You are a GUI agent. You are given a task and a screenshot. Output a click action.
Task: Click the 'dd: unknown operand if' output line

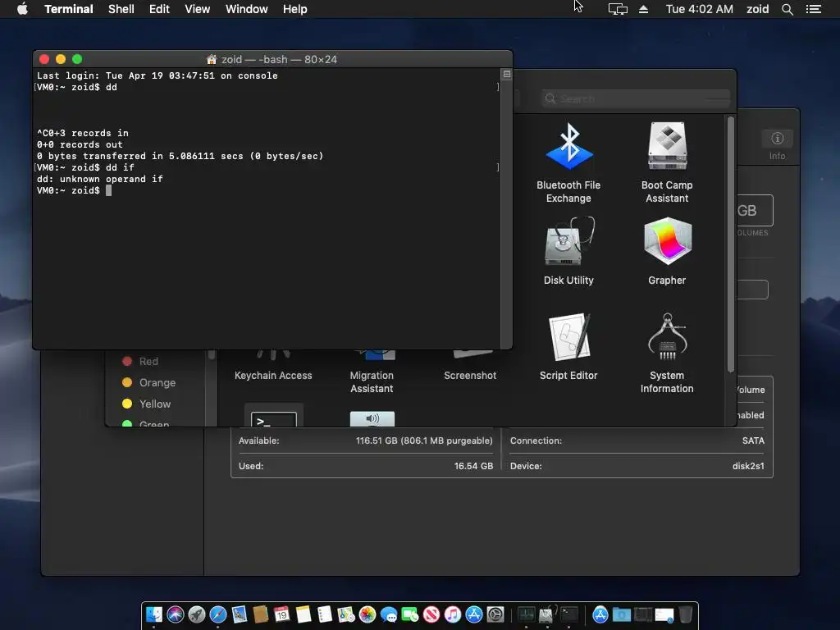pos(99,179)
